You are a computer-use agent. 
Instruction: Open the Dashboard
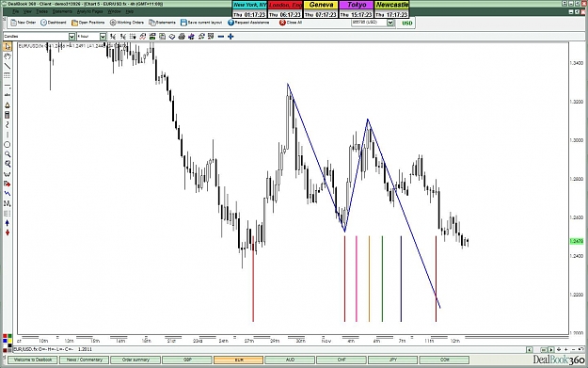pos(54,23)
